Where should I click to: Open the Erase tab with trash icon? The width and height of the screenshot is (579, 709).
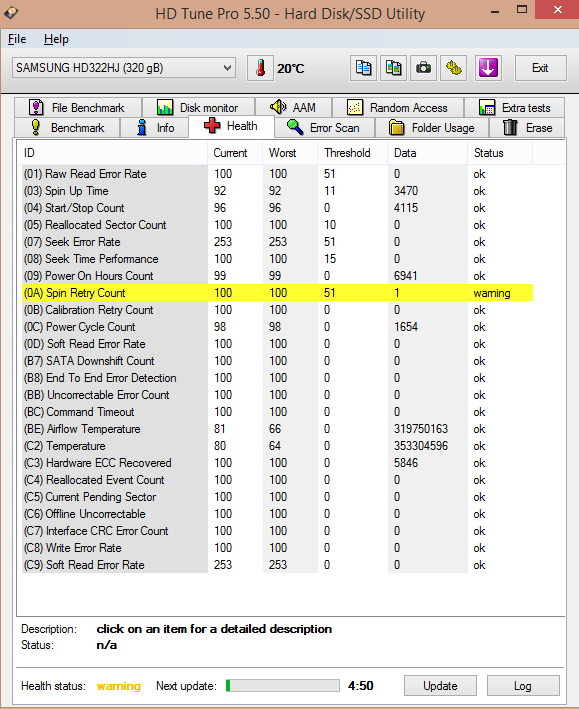tap(527, 128)
